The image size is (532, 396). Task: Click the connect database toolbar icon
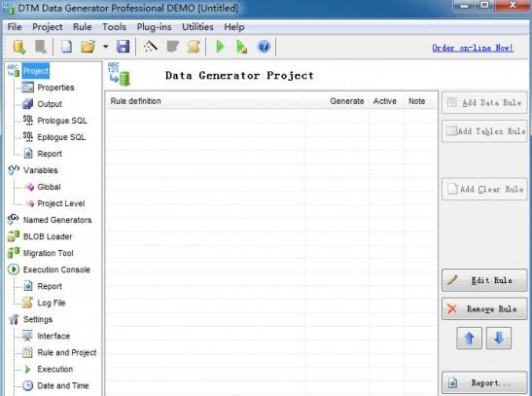19,47
